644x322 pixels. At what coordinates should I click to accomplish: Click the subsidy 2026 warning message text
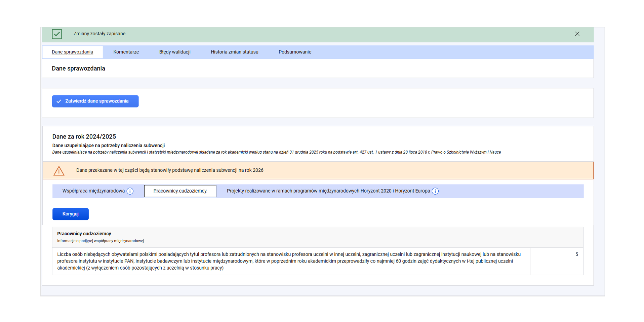(x=170, y=170)
